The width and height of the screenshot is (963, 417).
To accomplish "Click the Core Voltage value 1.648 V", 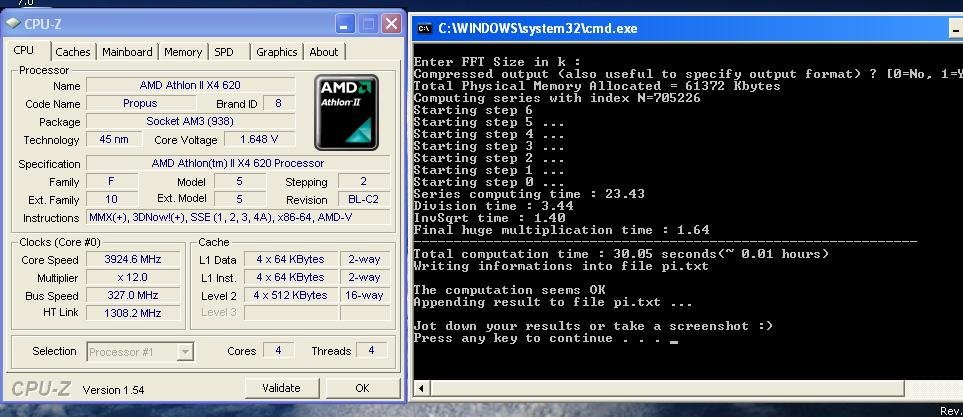I will coord(259,139).
